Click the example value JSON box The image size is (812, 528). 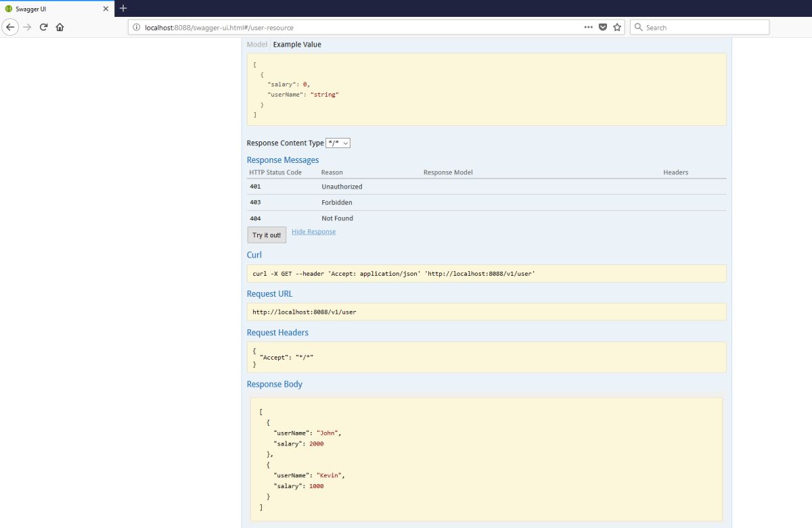pyautogui.click(x=487, y=89)
